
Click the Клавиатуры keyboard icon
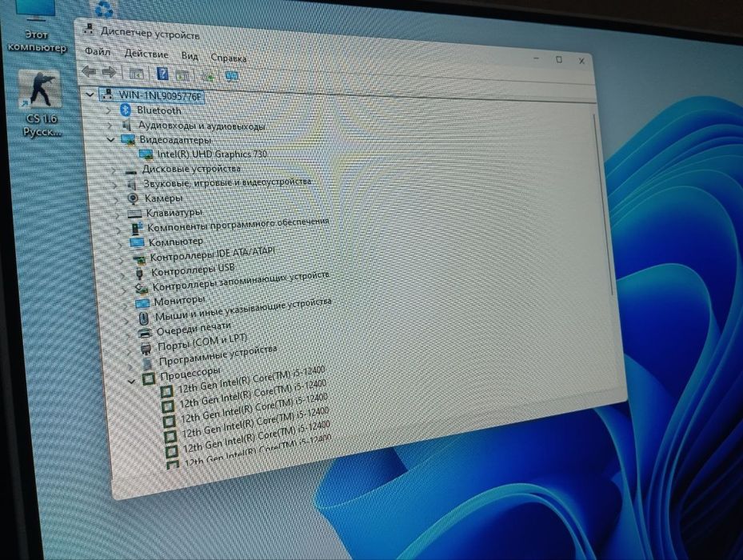134,214
